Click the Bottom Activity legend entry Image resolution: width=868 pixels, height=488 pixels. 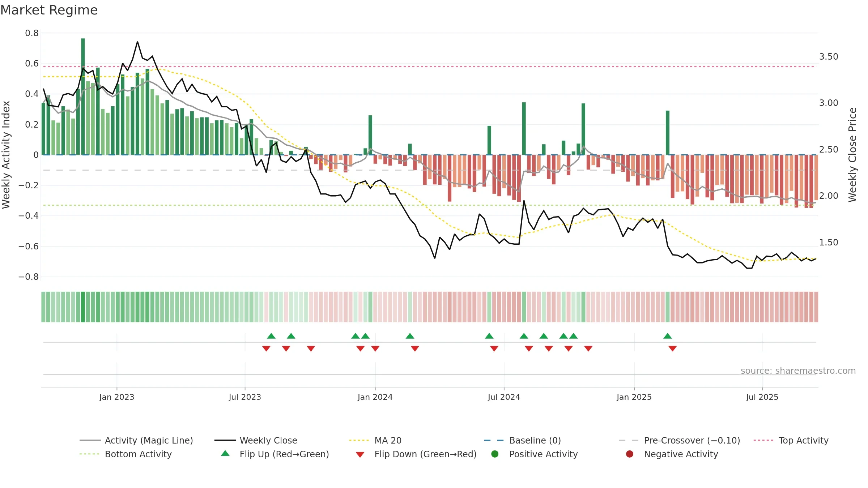(125, 454)
